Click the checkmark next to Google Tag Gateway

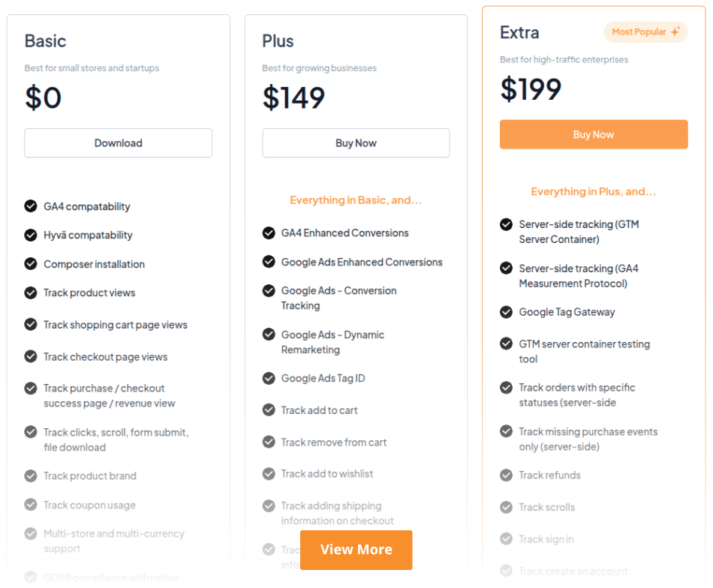(x=507, y=312)
